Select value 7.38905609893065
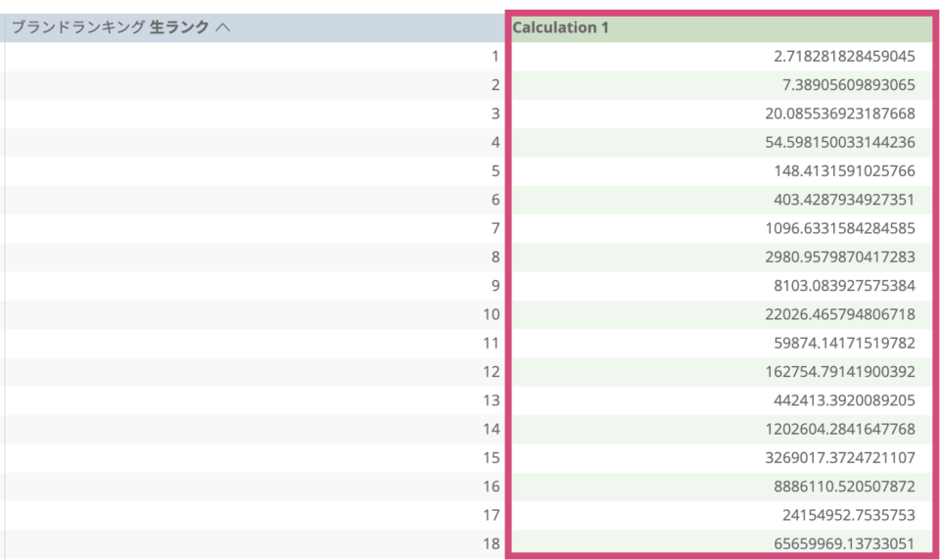 pos(848,85)
